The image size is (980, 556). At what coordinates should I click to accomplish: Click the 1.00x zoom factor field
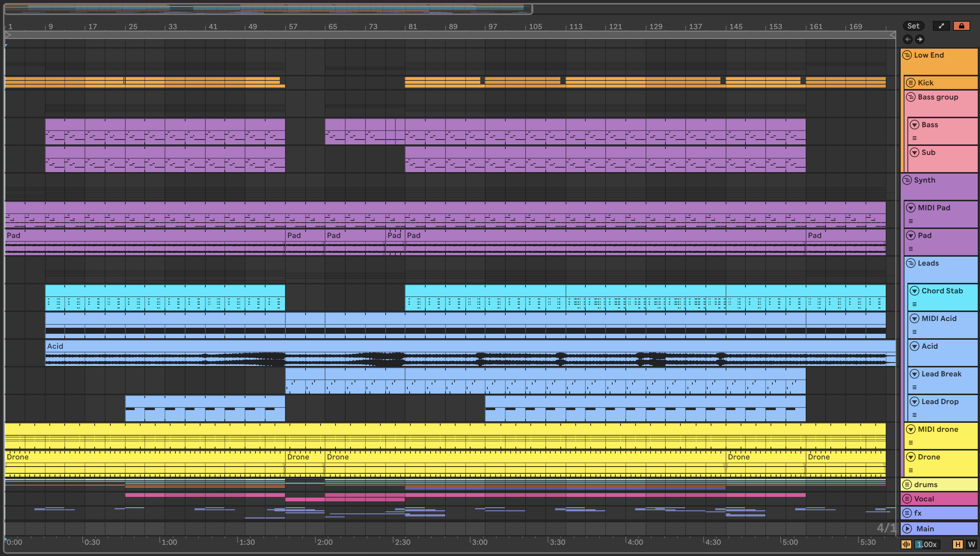(x=927, y=544)
